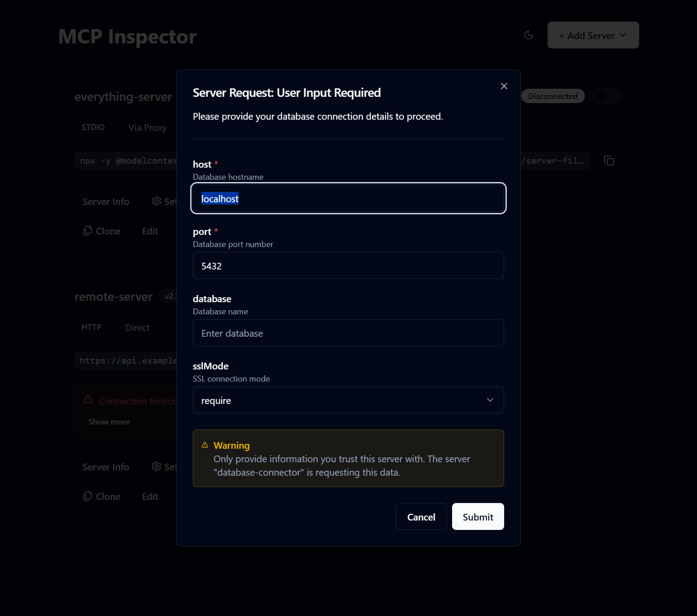Viewport: 697px width, 616px height.
Task: Copy the everything-server command
Action: (x=609, y=161)
